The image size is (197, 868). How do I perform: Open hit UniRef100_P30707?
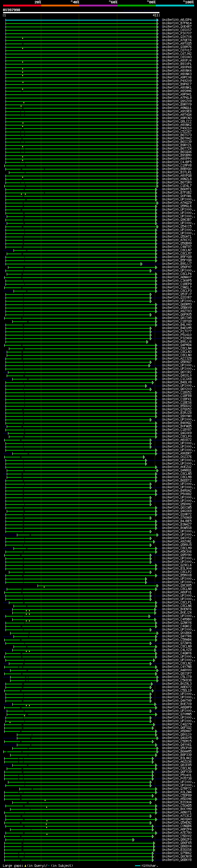pyautogui.click(x=177, y=33)
